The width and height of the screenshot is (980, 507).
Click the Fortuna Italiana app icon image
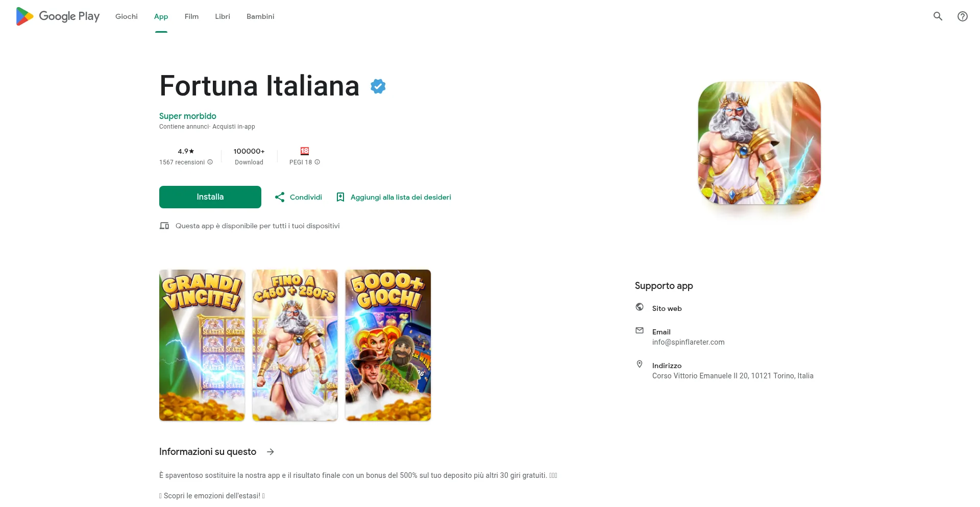click(x=759, y=143)
